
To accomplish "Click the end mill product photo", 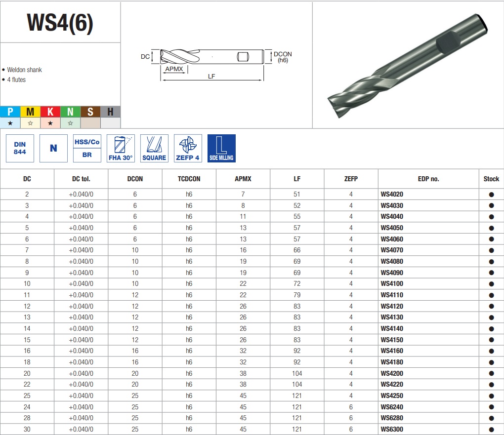I will pos(408,66).
